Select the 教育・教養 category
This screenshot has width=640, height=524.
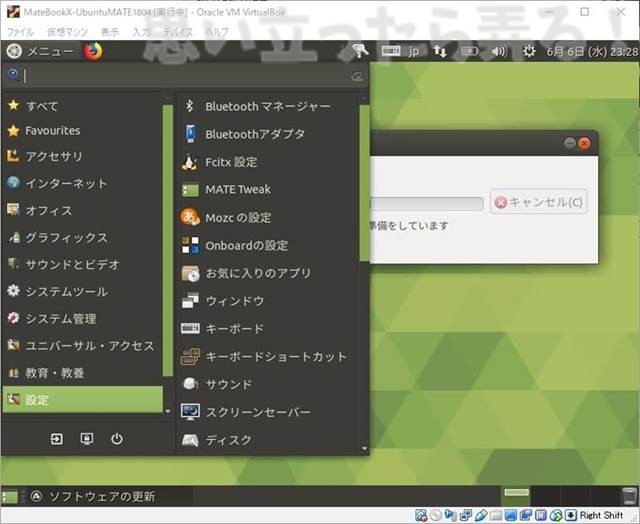[x=83, y=373]
